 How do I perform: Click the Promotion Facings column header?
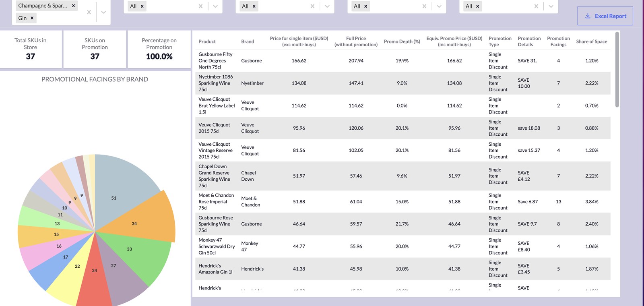(x=558, y=41)
